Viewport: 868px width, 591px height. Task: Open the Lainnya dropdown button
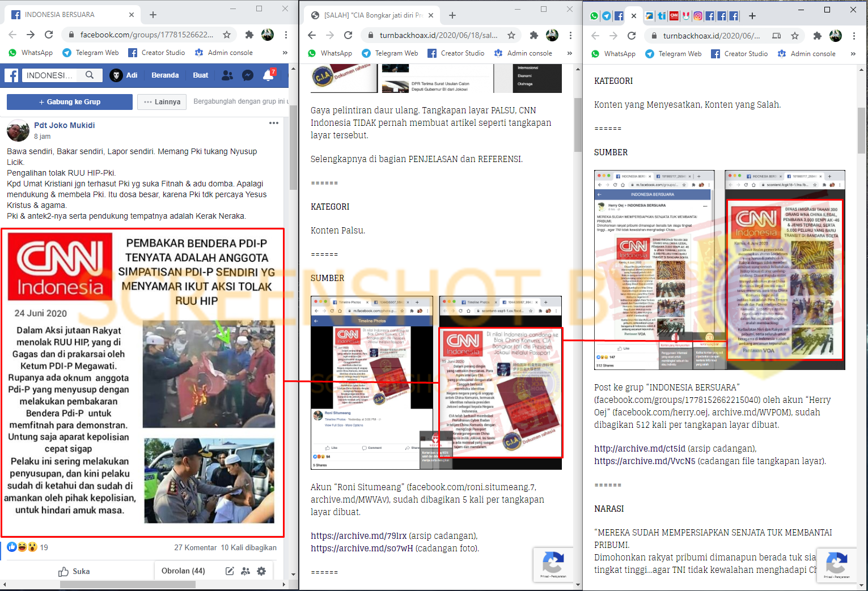tap(162, 102)
